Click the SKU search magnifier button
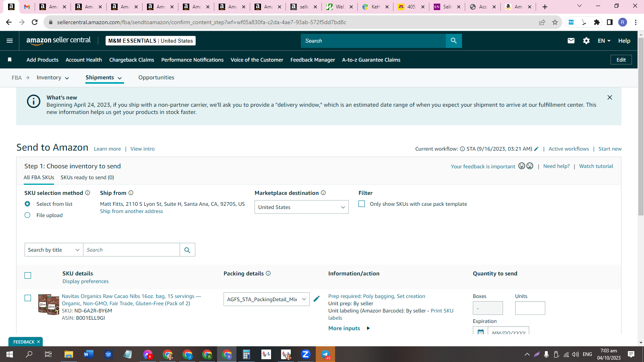Screen dimensions: 644x362 pyautogui.click(x=187, y=250)
